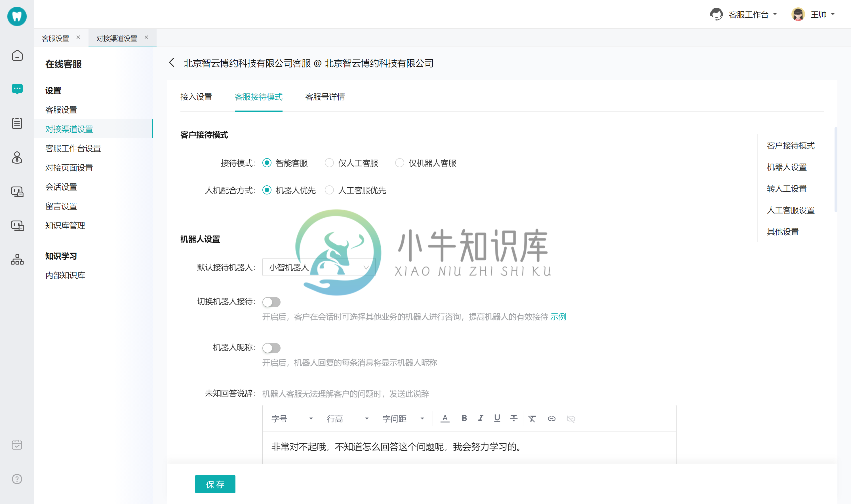Click the tooth logo icon
Viewport: 851px width, 504px height.
point(17,16)
